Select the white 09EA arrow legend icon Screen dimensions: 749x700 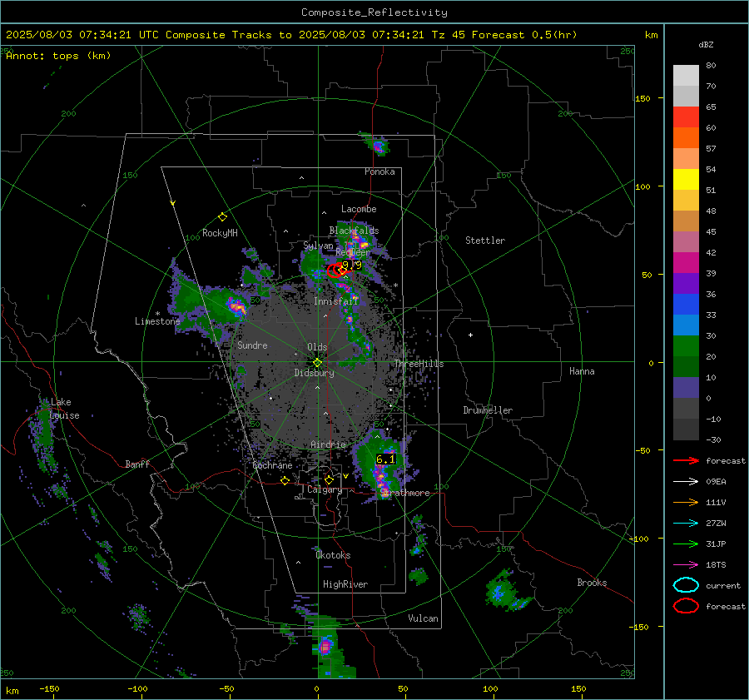tap(686, 482)
